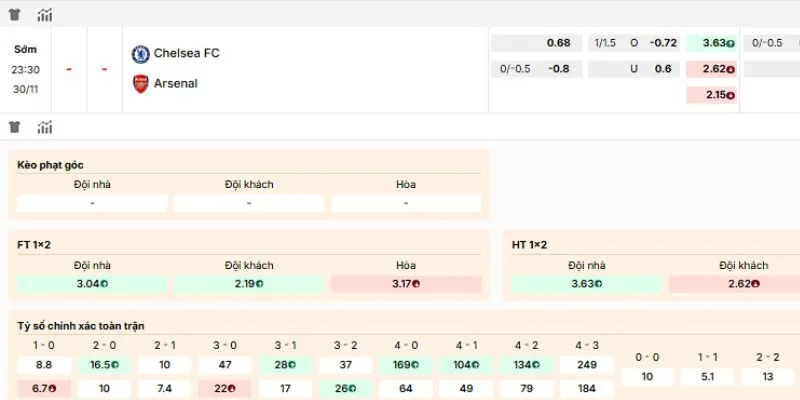Click the Arsenal club crest
The image size is (800, 400).
141,84
